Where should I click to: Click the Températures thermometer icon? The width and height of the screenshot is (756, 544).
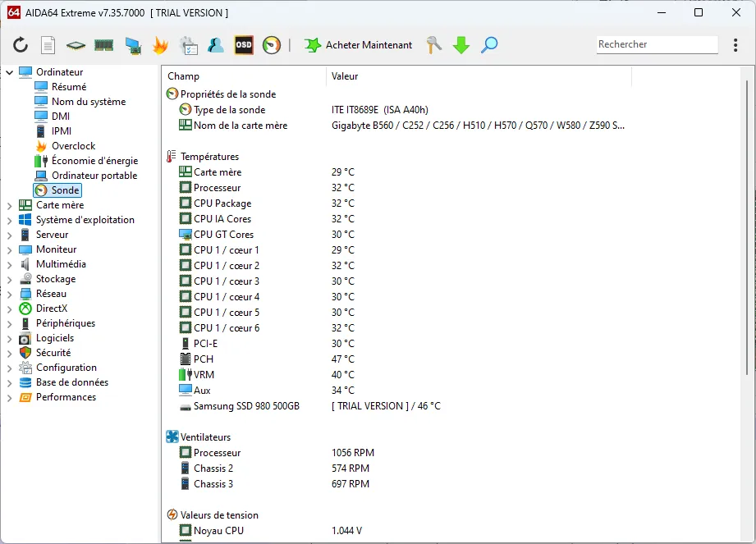(172, 157)
